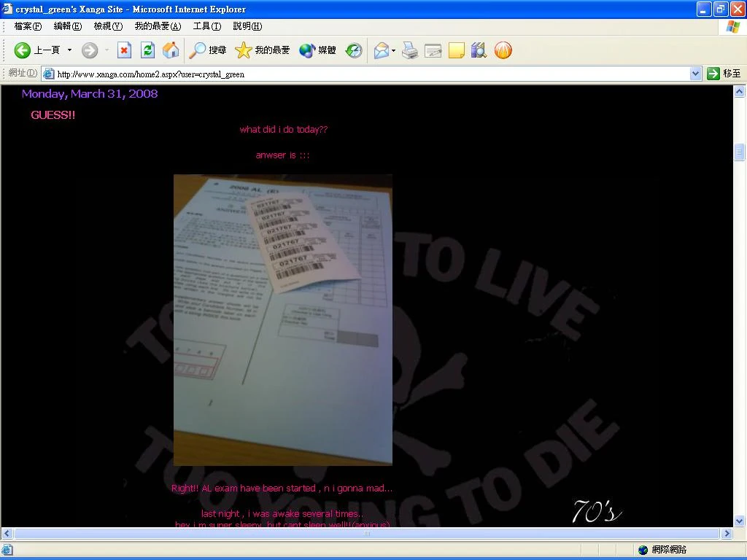Open the 編輯(E) Edit menu
The image size is (747, 560).
(x=68, y=26)
